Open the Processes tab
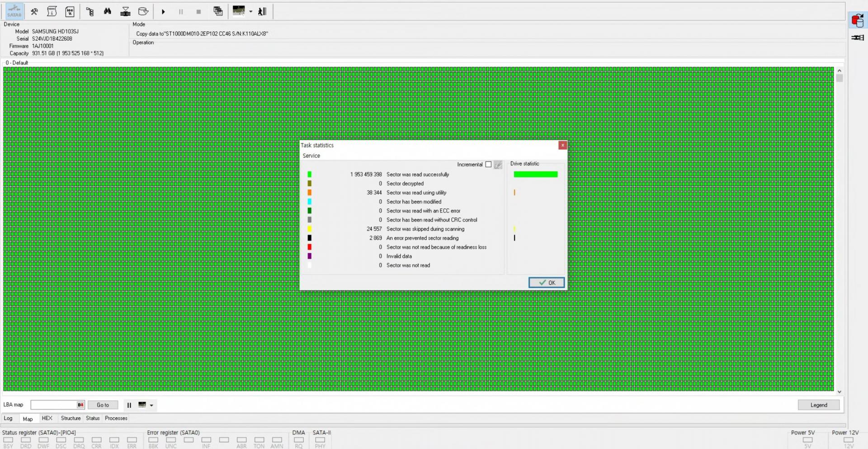 pos(116,418)
